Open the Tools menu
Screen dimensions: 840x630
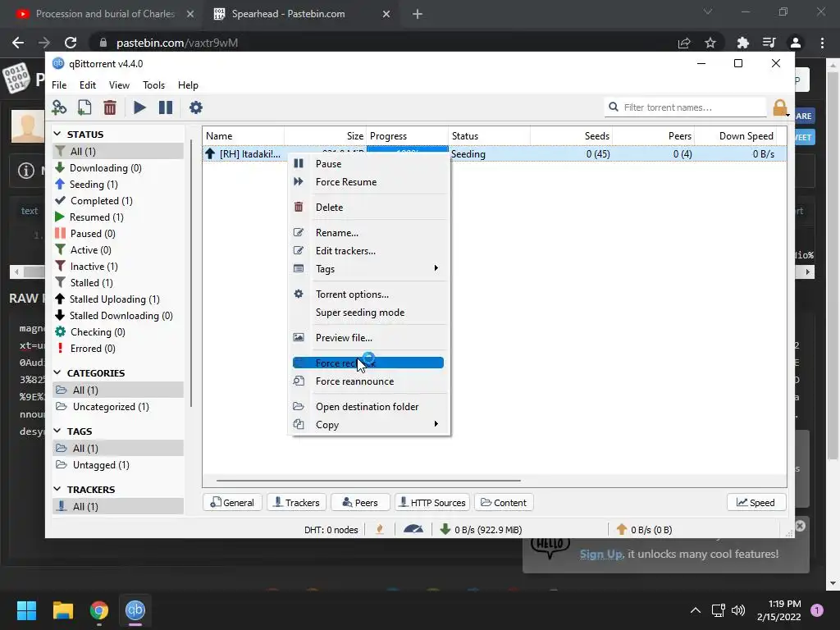pyautogui.click(x=153, y=85)
